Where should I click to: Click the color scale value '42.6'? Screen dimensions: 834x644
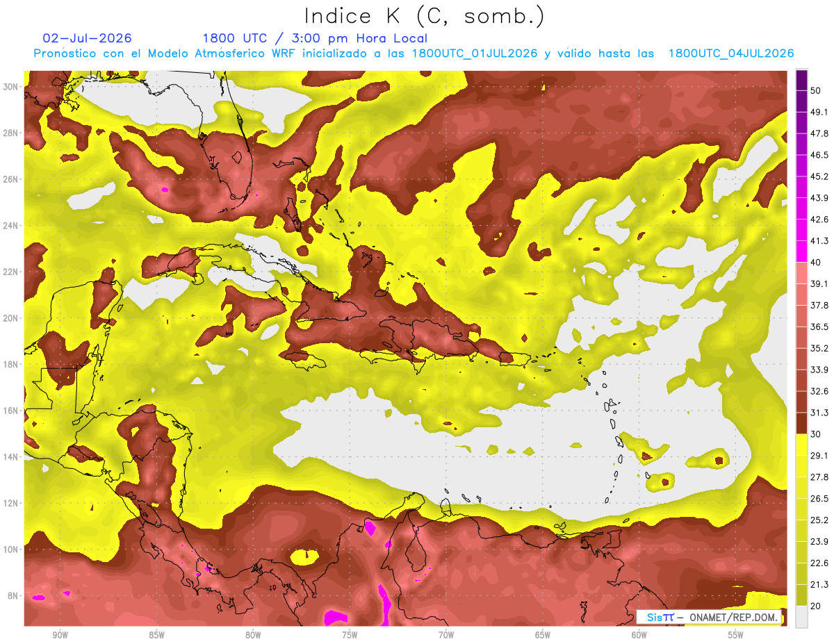pos(819,220)
